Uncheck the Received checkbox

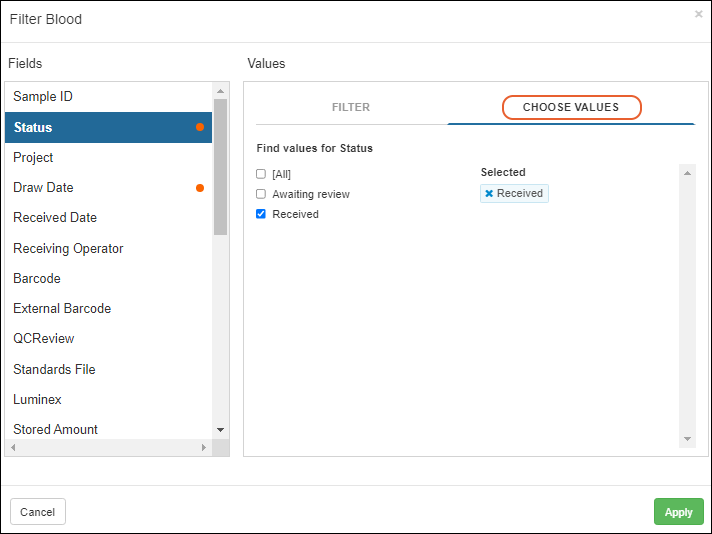tap(261, 214)
